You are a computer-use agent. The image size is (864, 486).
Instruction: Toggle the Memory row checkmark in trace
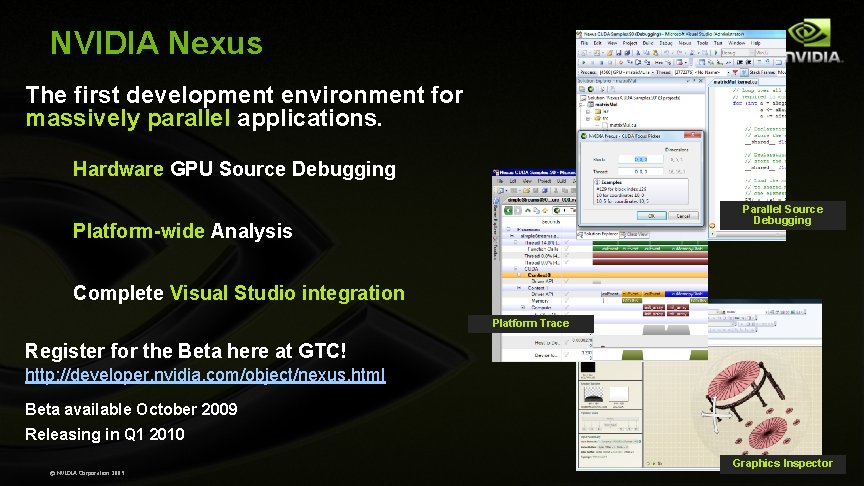(566, 301)
